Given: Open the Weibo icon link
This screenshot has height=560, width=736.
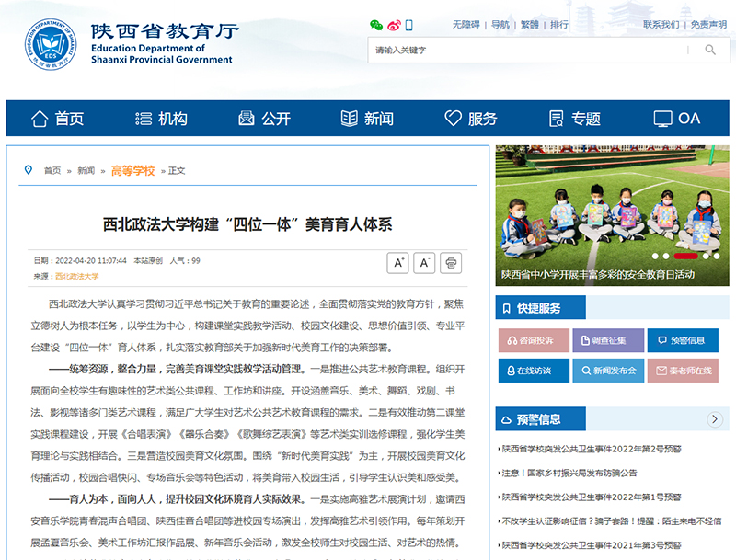Looking at the screenshot, I should (394, 25).
